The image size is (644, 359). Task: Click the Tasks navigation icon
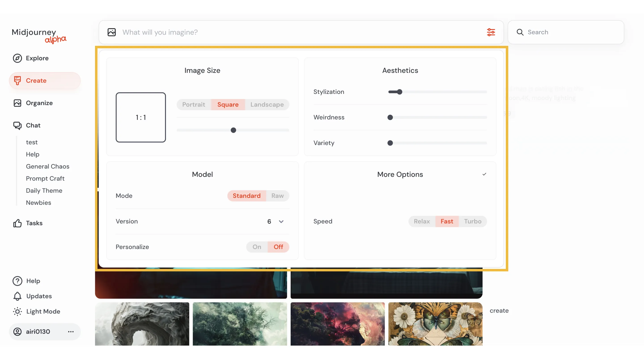tap(17, 223)
